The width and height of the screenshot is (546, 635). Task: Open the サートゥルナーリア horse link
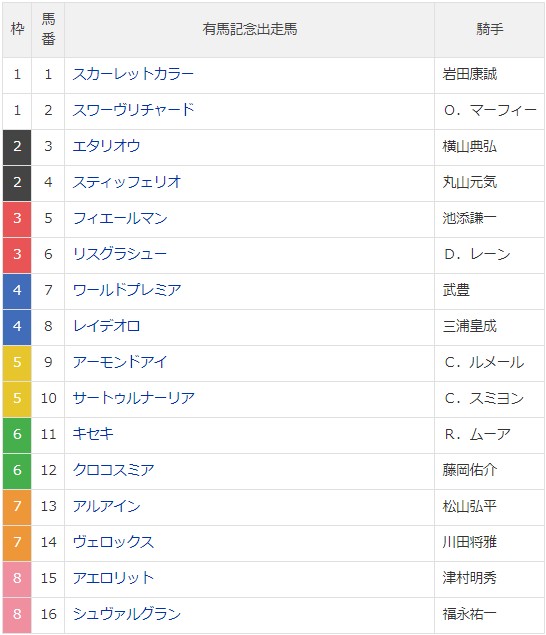(x=133, y=398)
